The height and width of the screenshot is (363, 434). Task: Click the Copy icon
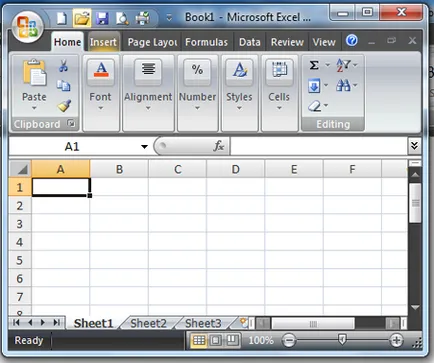point(63,86)
